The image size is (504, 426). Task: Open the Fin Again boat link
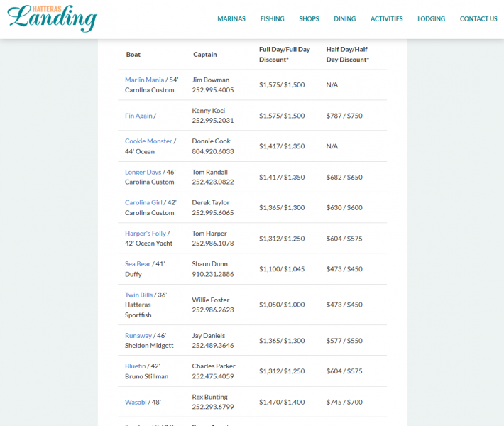(138, 116)
